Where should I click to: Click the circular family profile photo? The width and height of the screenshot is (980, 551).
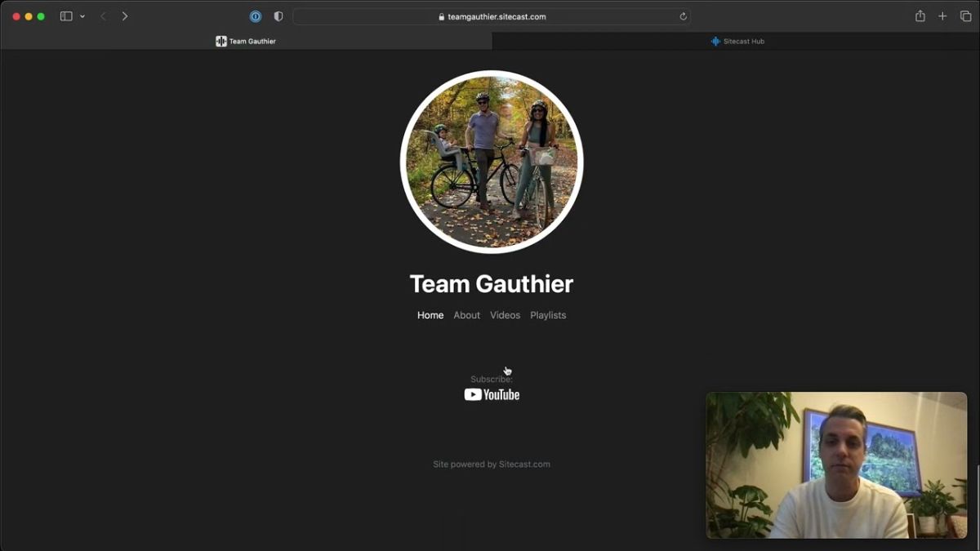pyautogui.click(x=492, y=162)
